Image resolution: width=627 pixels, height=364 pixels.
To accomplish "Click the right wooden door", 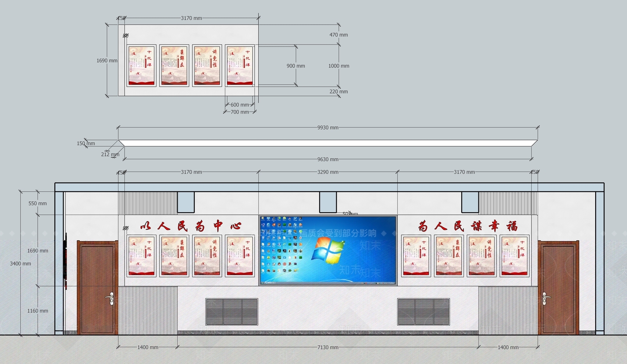I will tap(558, 288).
